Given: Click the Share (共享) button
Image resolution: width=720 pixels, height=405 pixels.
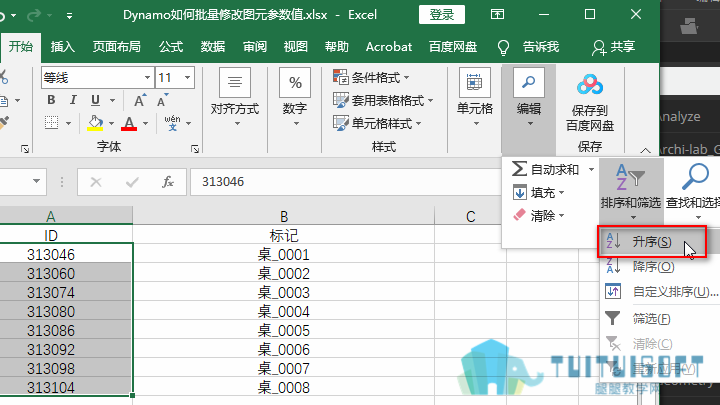Looking at the screenshot, I should tap(613, 47).
